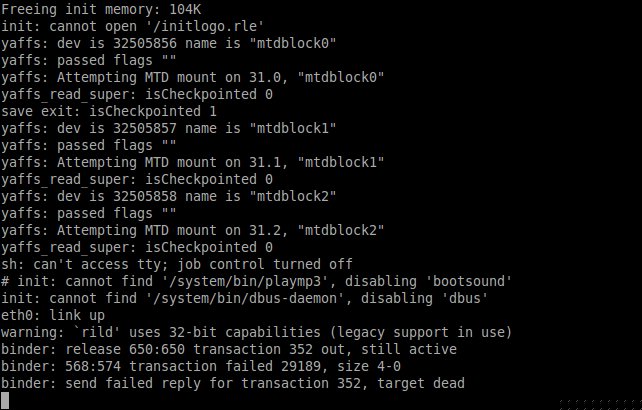642x410 pixels.
Task: Click the blinking terminal cursor block
Action: pos(5,400)
